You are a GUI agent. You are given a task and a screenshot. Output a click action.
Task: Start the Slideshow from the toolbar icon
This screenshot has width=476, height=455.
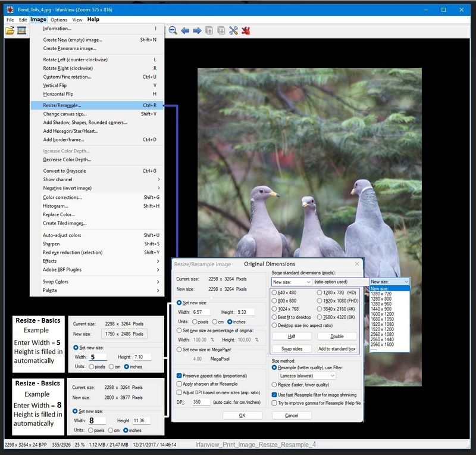(21, 30)
